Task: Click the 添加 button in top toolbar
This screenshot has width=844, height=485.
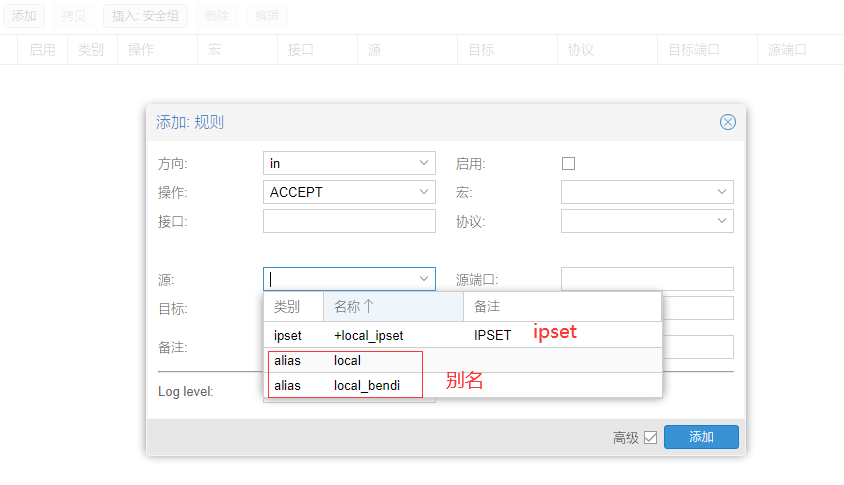Action: [24, 16]
